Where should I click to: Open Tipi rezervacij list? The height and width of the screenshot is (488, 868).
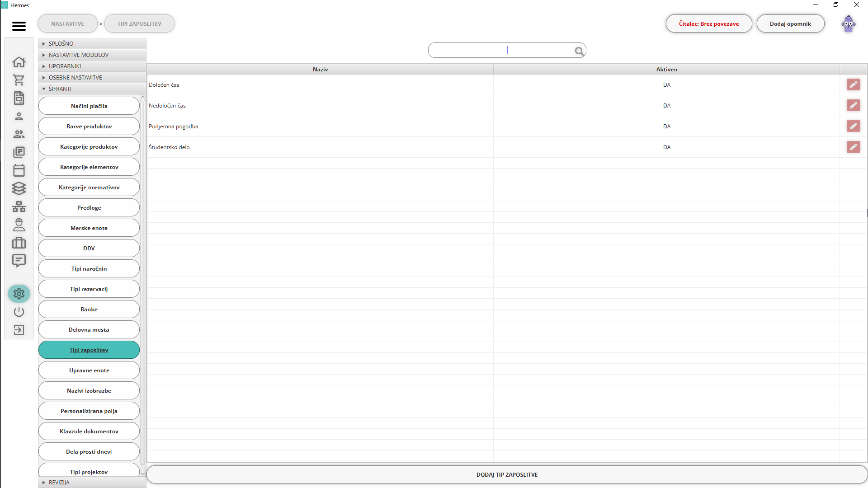89,289
